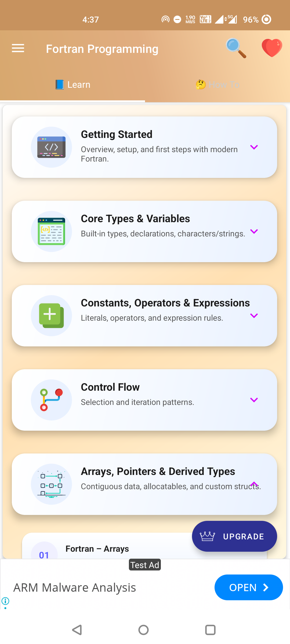The height and width of the screenshot is (644, 290).
Task: Tap the green plus Constants icon
Action: [51, 316]
